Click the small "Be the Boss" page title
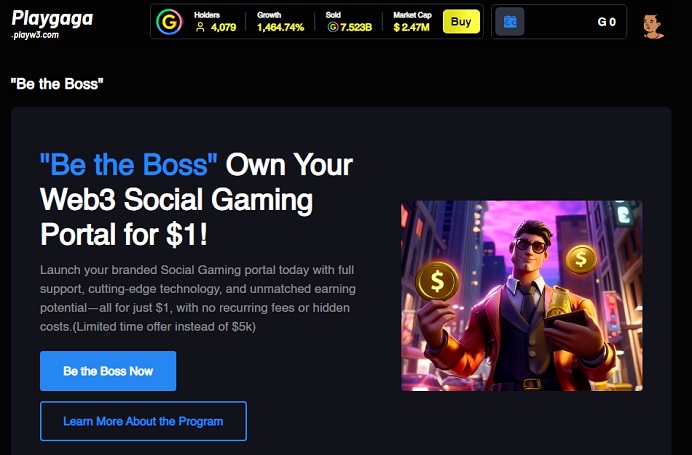 pyautogui.click(x=57, y=84)
